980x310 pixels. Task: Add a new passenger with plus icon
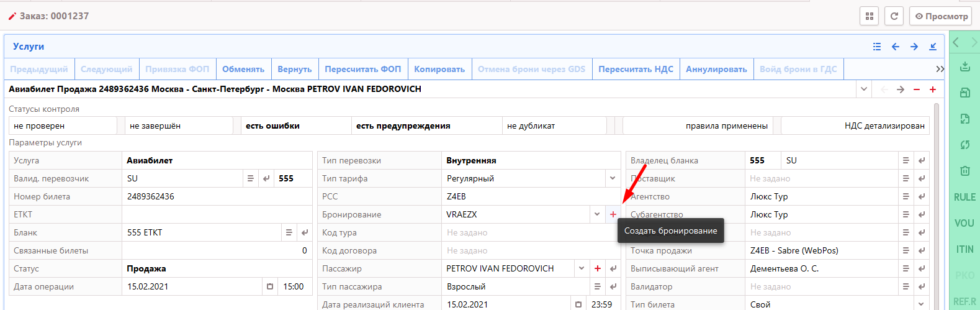pos(597,268)
